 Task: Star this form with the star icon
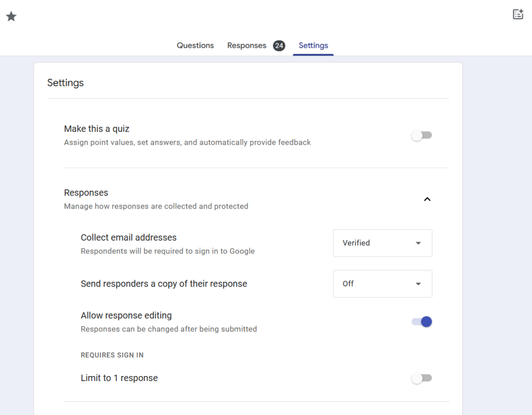(x=11, y=17)
